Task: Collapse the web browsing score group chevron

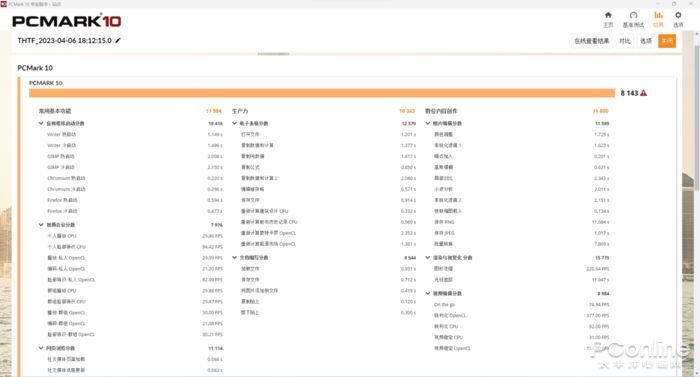Action: coord(41,348)
